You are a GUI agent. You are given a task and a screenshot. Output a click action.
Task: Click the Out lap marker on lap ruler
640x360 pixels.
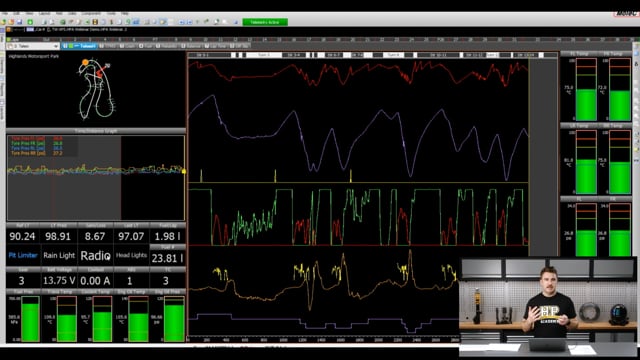tap(46, 40)
